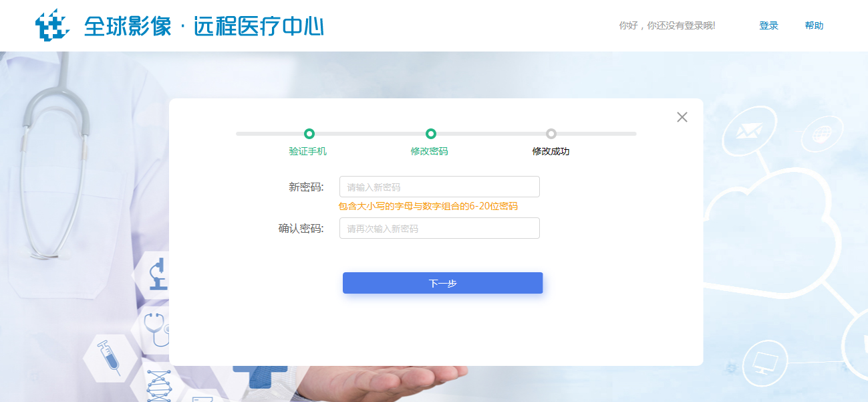Click the 验证手机 step circle

click(309, 134)
